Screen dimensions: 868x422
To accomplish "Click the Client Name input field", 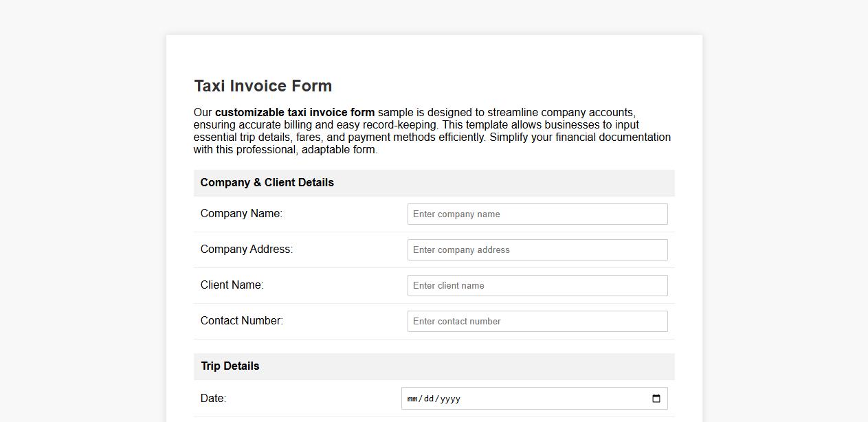I will pyautogui.click(x=537, y=285).
